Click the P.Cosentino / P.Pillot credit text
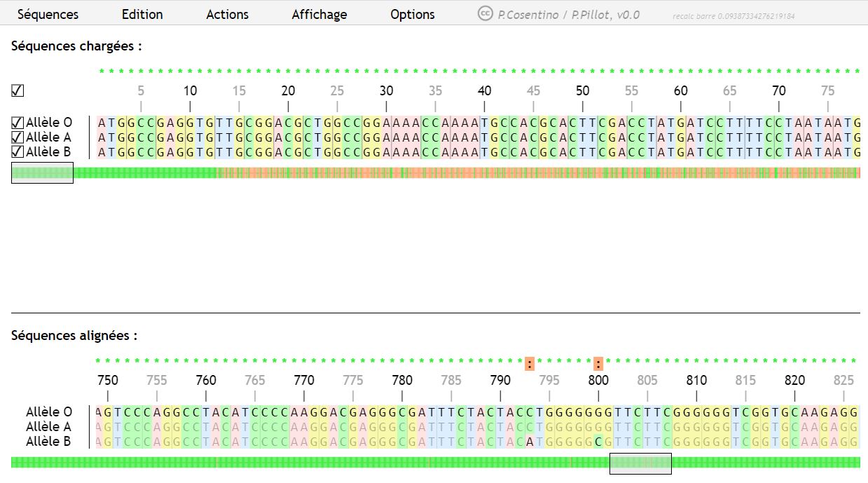This screenshot has width=868, height=483. click(568, 15)
